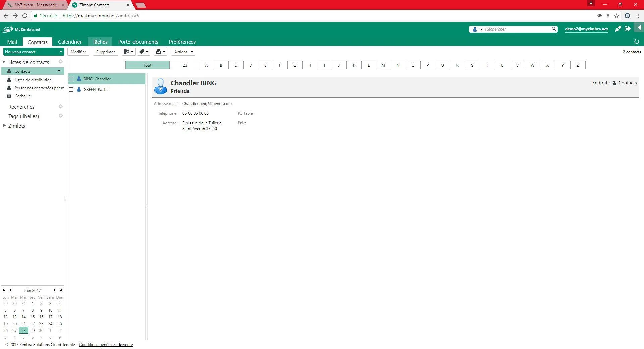Click the Supprimer button
Image resolution: width=644 pixels, height=349 pixels.
click(x=105, y=52)
